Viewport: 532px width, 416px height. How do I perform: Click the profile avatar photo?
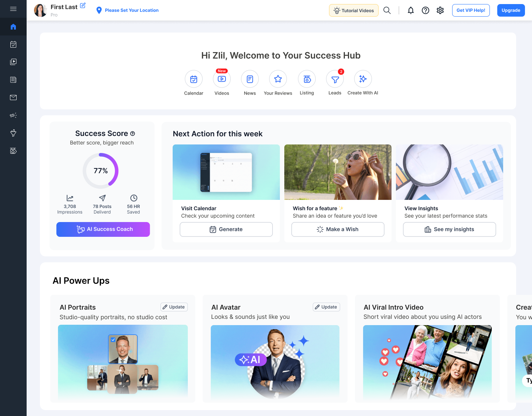coord(40,10)
